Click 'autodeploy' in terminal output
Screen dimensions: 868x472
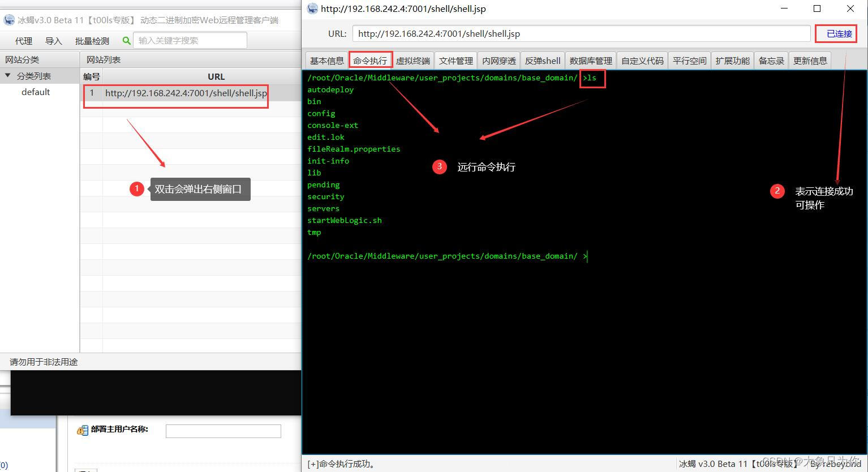pos(330,89)
